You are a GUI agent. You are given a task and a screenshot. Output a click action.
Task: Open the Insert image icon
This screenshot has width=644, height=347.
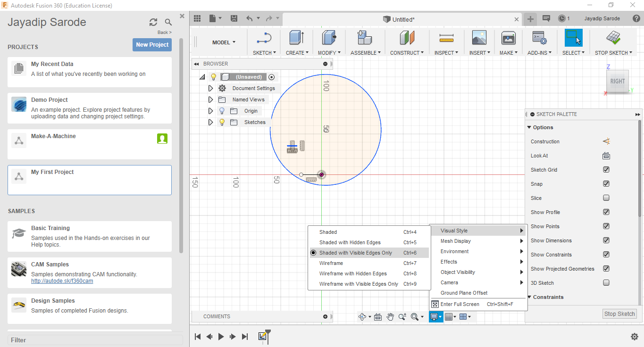pos(479,38)
